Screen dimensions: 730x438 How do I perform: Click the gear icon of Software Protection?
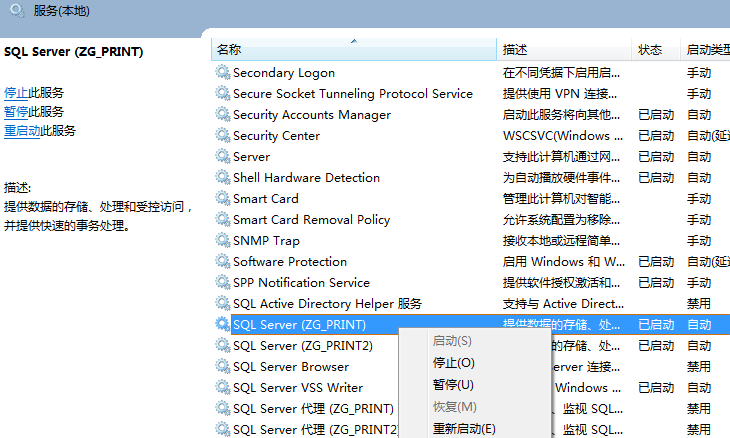coord(223,262)
